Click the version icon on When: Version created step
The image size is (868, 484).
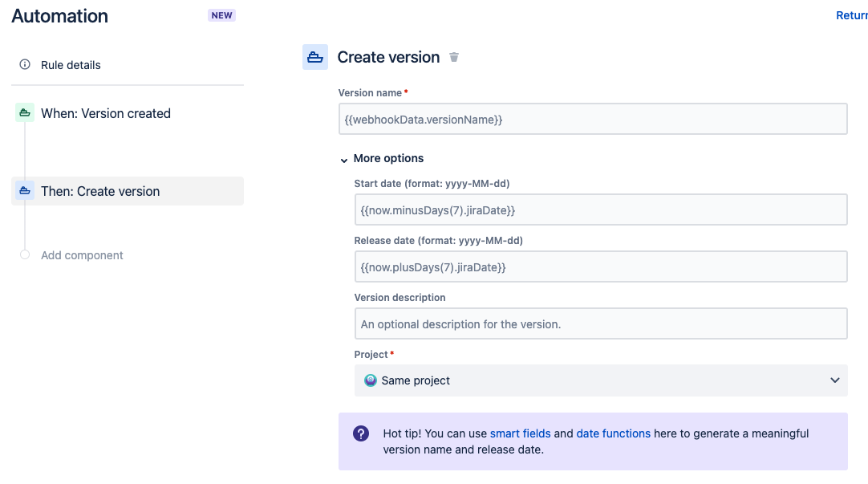(24, 113)
